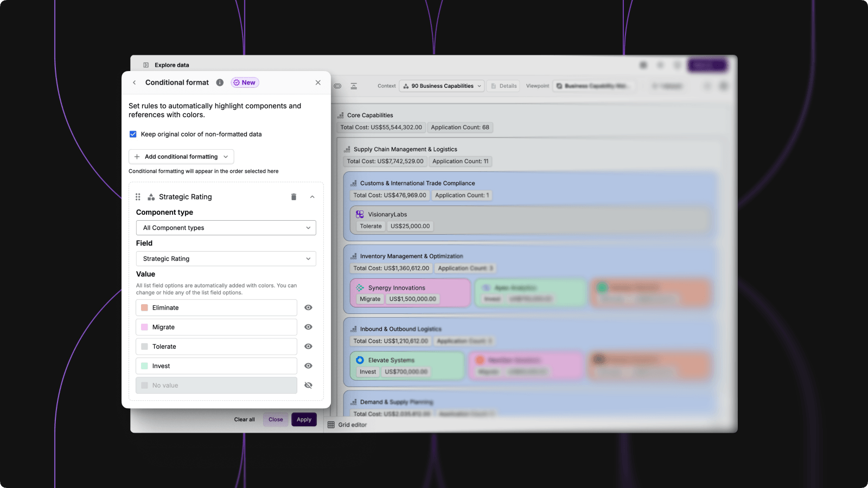Click the info icon beside Conditional format

coord(220,83)
